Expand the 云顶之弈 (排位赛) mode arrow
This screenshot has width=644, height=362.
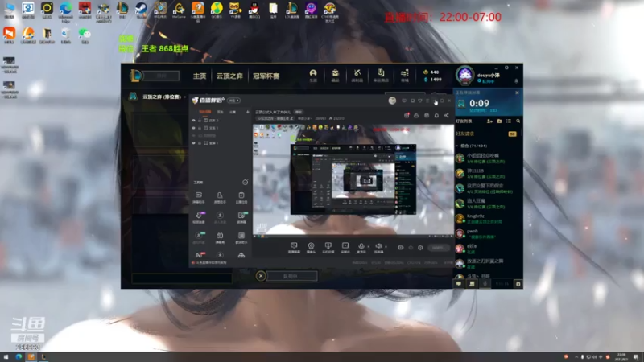[185, 97]
